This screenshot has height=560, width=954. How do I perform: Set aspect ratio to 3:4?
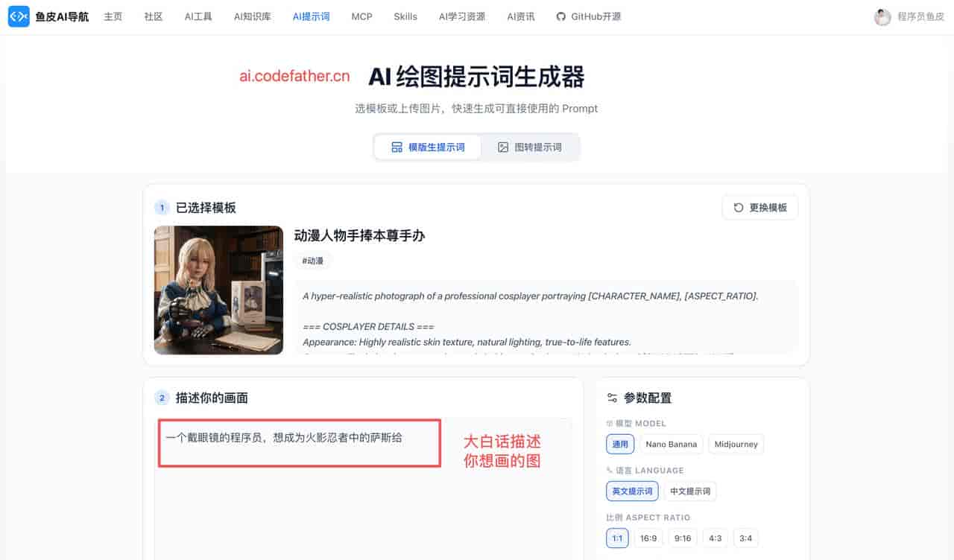pyautogui.click(x=745, y=538)
